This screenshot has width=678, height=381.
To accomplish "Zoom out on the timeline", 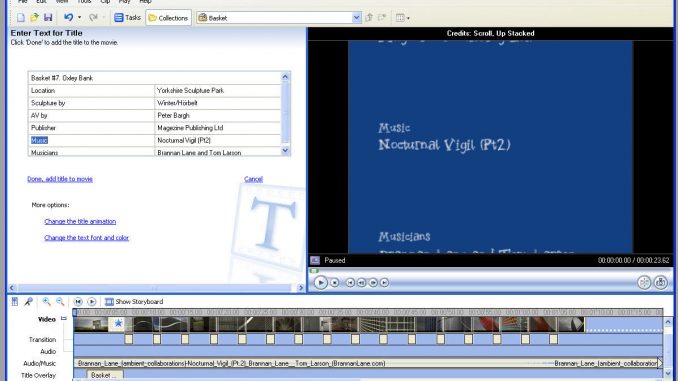I will tap(60, 301).
